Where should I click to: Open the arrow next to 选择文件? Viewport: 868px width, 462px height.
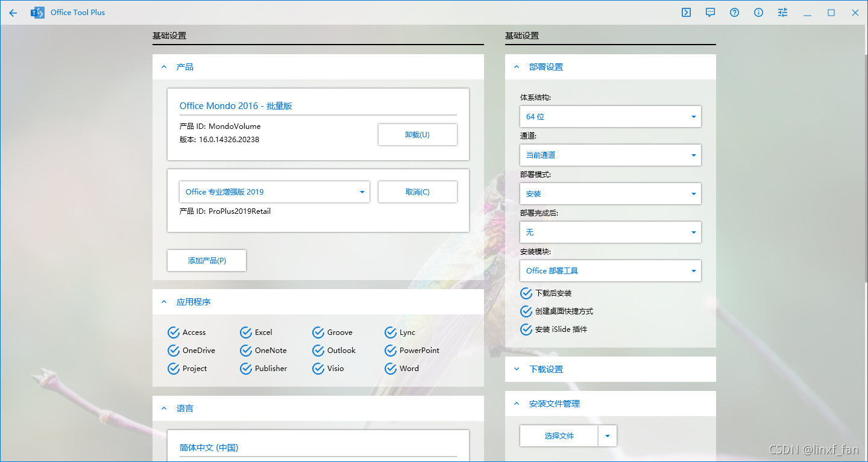point(608,436)
